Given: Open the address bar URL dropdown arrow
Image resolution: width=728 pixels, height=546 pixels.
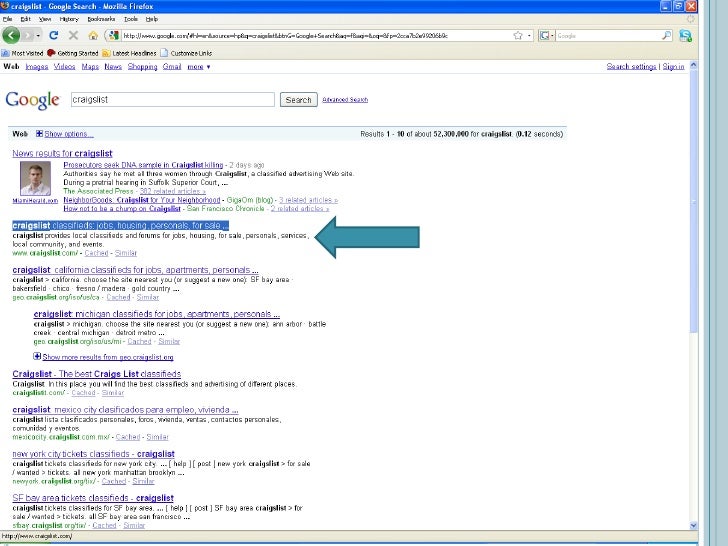Looking at the screenshot, I should click(x=529, y=35).
